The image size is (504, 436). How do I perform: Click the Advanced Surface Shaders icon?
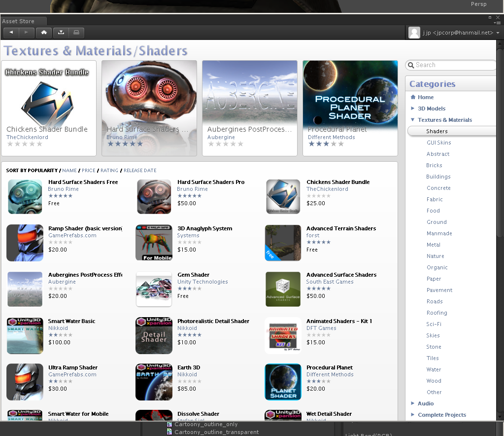(x=283, y=289)
